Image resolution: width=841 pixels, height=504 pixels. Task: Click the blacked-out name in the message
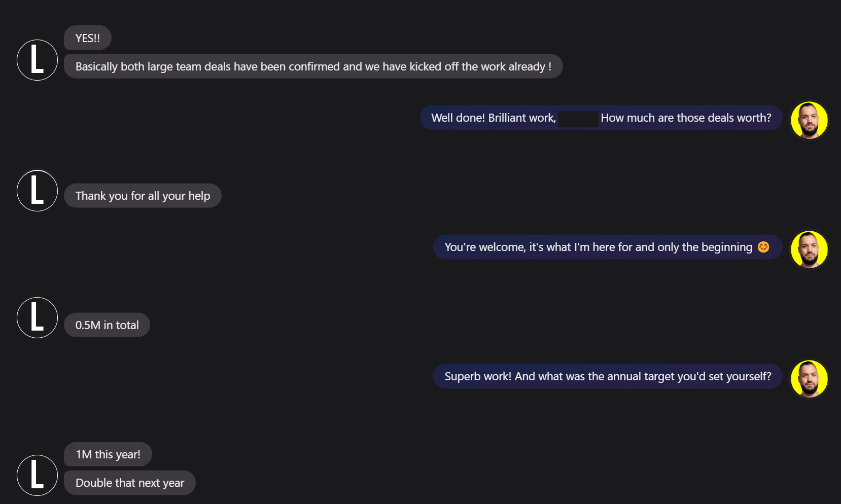point(578,119)
